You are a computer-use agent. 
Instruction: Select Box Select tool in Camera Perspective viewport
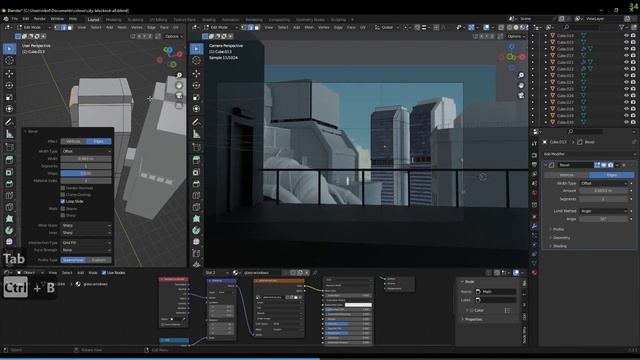196,49
